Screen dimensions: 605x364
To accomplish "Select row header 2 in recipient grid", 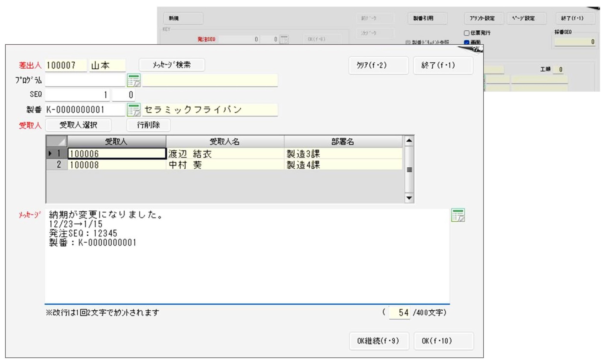I will [57, 165].
